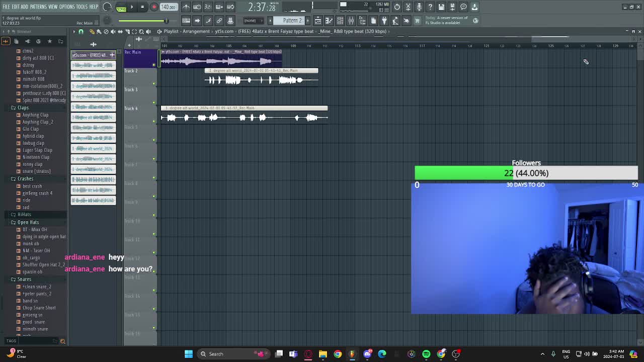This screenshot has width=644, height=362.
Task: Open the HELP menu
Action: (x=94, y=7)
